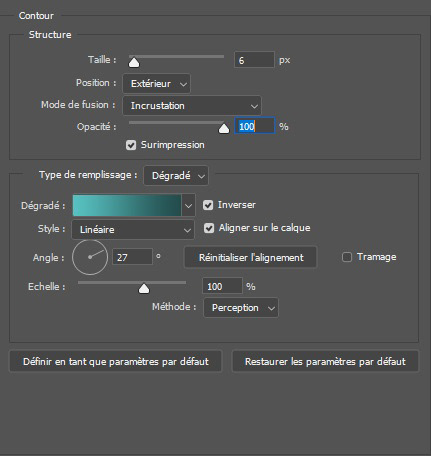
Task: Click the Opacité slider handle
Action: 224,128
